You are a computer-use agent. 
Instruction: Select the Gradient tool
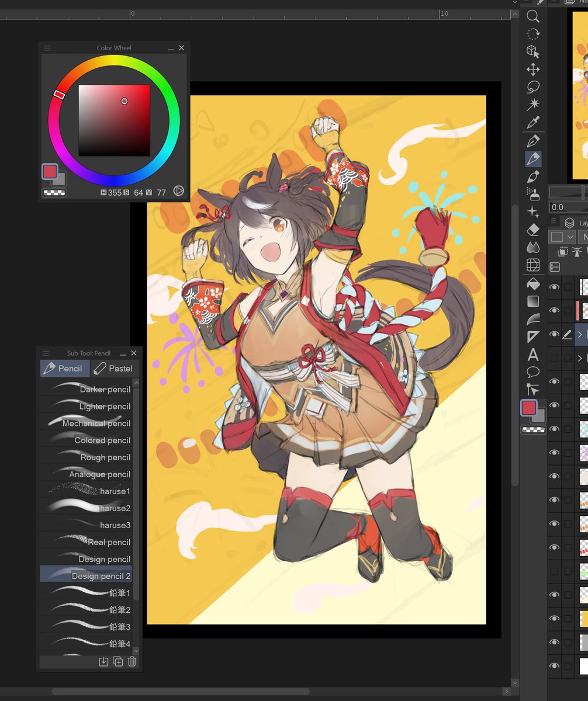tap(533, 301)
